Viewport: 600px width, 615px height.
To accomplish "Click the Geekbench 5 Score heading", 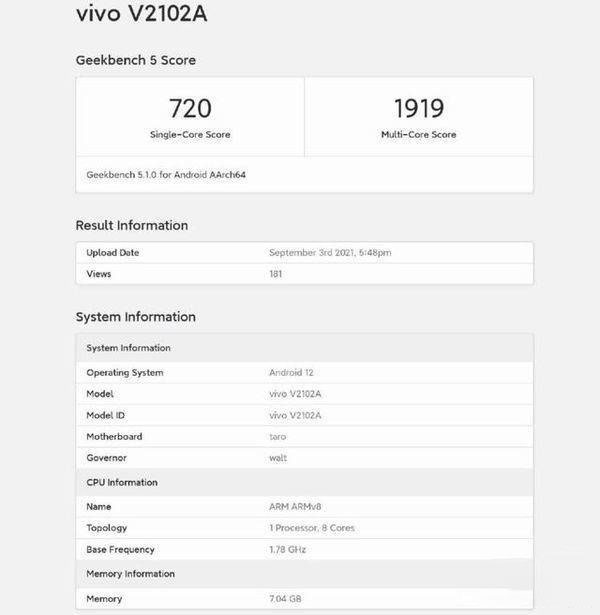I will 136,60.
